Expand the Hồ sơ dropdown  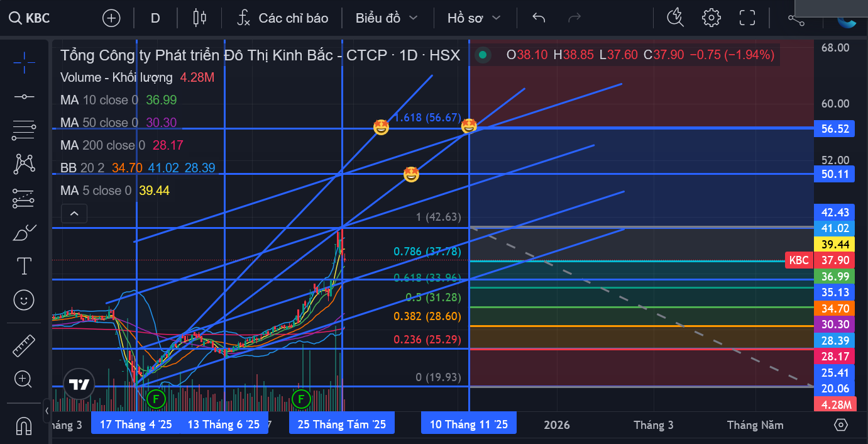[x=474, y=18]
